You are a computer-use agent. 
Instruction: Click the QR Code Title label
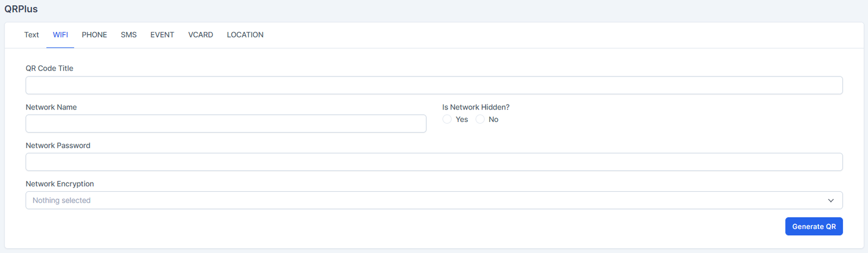click(x=49, y=68)
